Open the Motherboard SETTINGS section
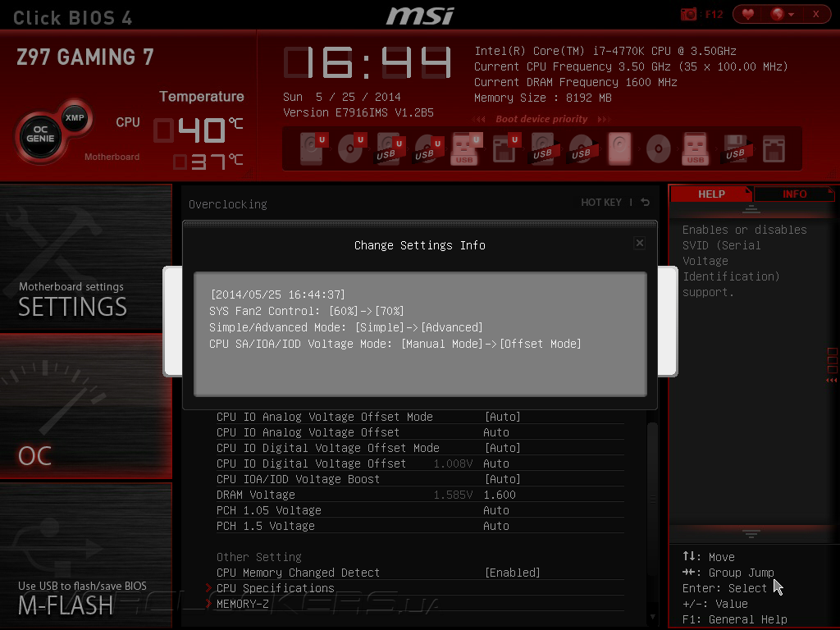Screen dimensions: 840x630 click(x=85, y=258)
